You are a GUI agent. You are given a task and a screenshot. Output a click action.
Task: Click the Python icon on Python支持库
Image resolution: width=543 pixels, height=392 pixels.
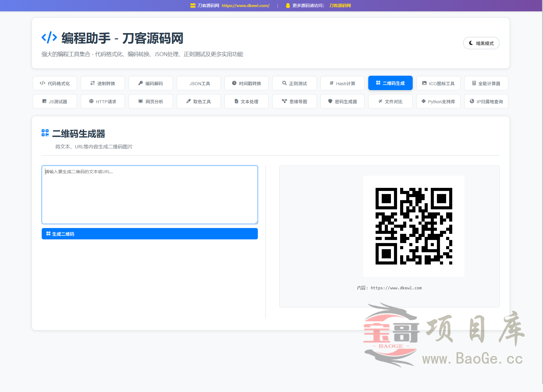[424, 101]
